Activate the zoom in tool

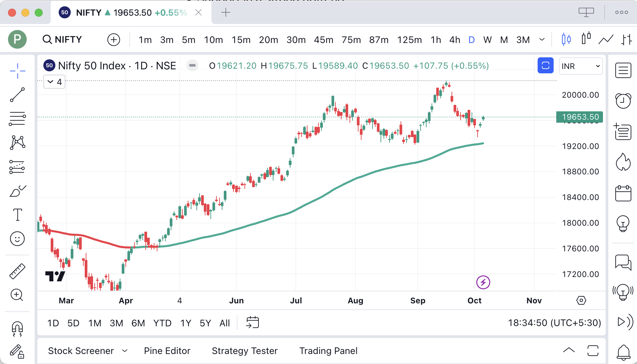tap(17, 295)
